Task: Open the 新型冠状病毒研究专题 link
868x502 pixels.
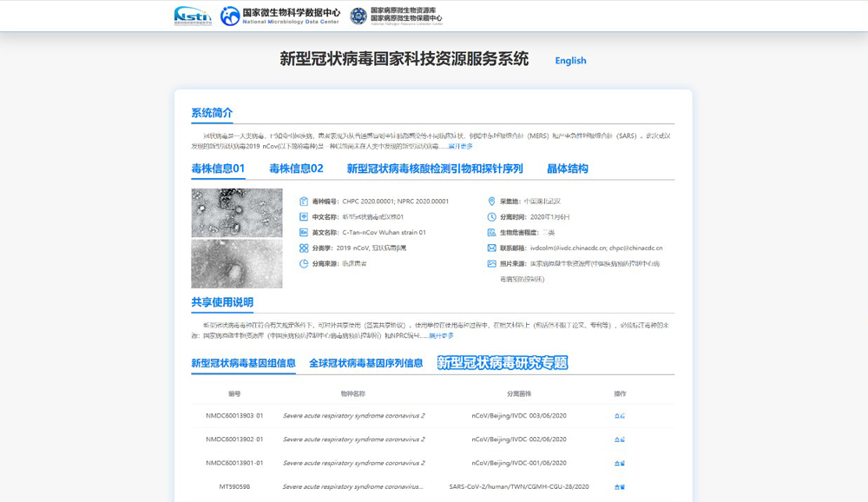Action: pos(502,363)
